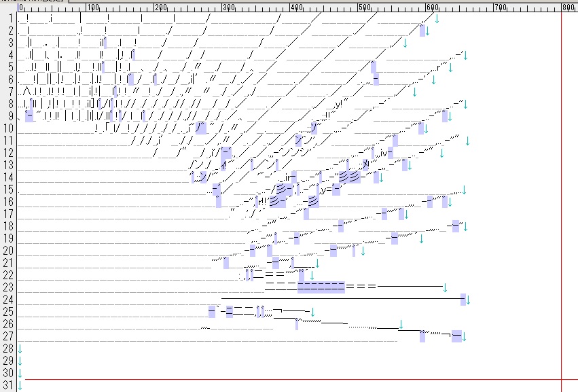
Task: Click the 0 mark on the ruler
Action: [x=22, y=8]
